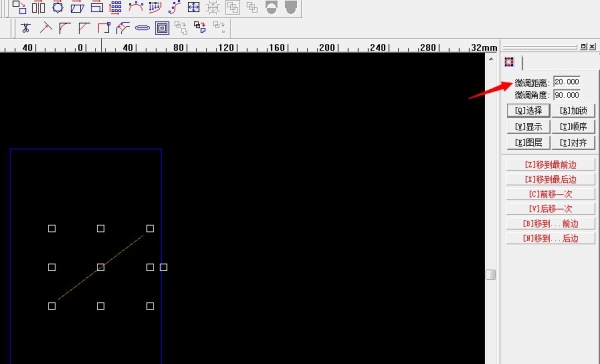Viewport: 600px width, 364px height.
Task: Click the [T]顺序 order button
Action: click(x=573, y=127)
